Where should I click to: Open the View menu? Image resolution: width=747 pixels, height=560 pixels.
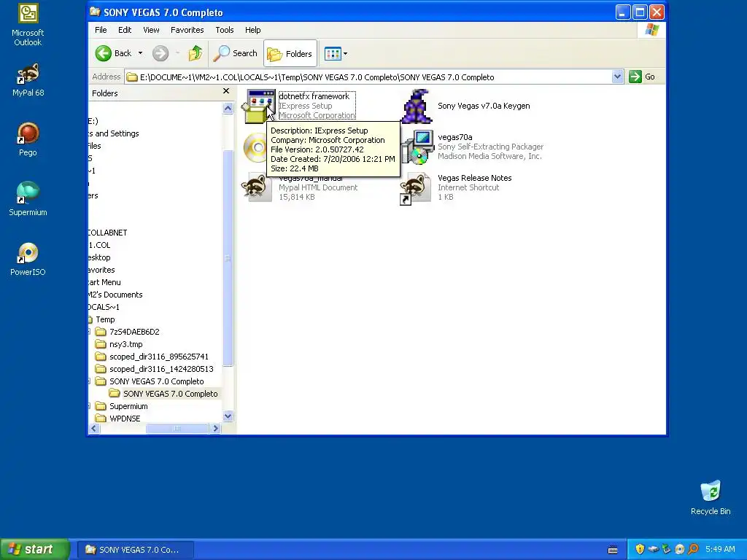point(151,30)
